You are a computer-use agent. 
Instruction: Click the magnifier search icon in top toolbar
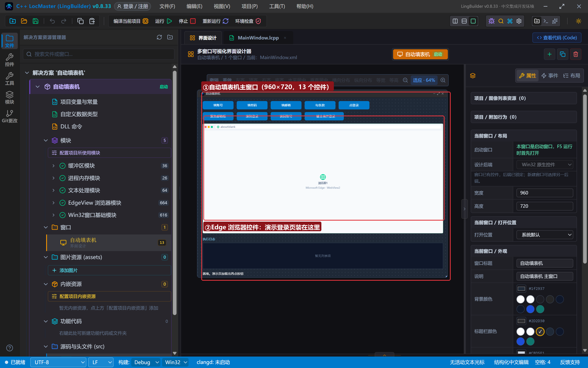(x=501, y=21)
